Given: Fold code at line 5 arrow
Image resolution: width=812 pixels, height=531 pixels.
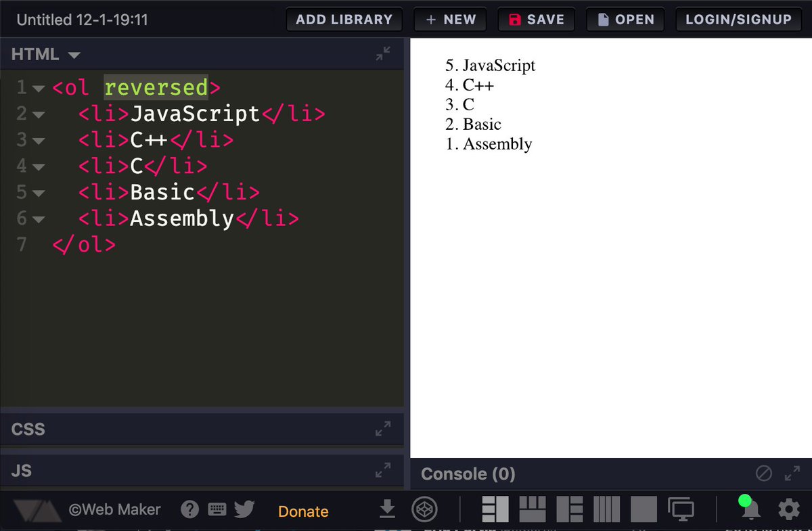Looking at the screenshot, I should 38,193.
